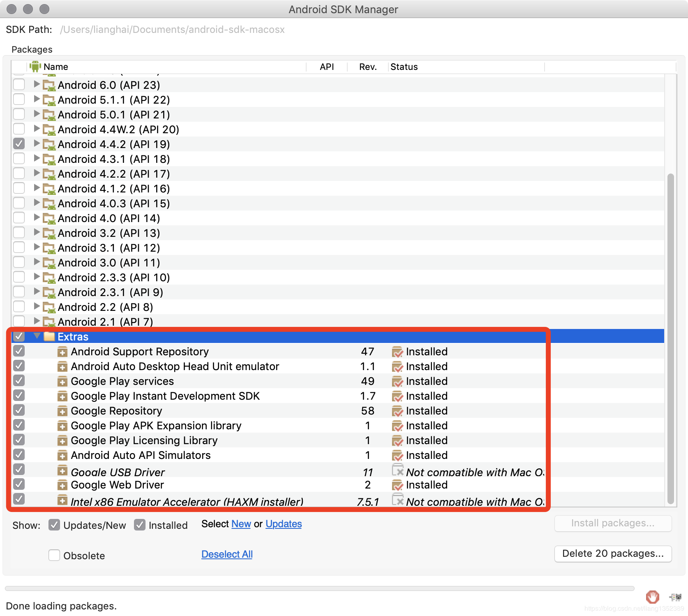The height and width of the screenshot is (616, 688).
Task: Uncheck the Extras group checkbox
Action: (19, 336)
